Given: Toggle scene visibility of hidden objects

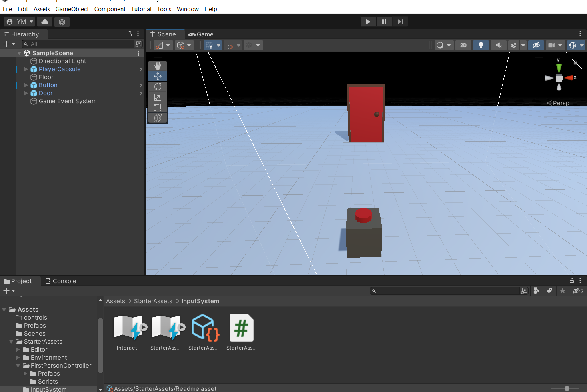Looking at the screenshot, I should pyautogui.click(x=536, y=45).
